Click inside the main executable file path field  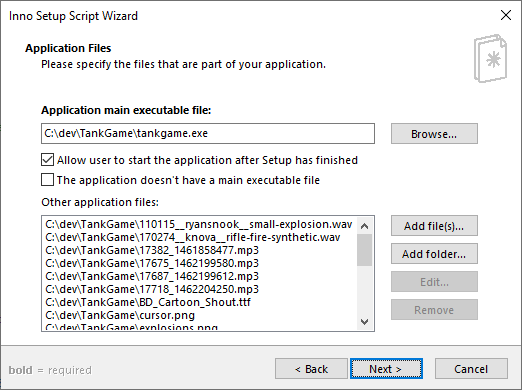pos(208,134)
